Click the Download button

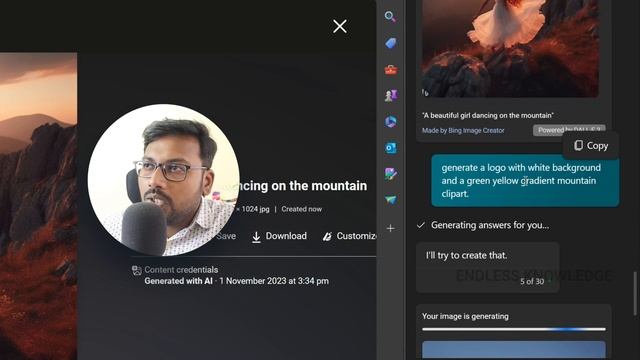(280, 236)
